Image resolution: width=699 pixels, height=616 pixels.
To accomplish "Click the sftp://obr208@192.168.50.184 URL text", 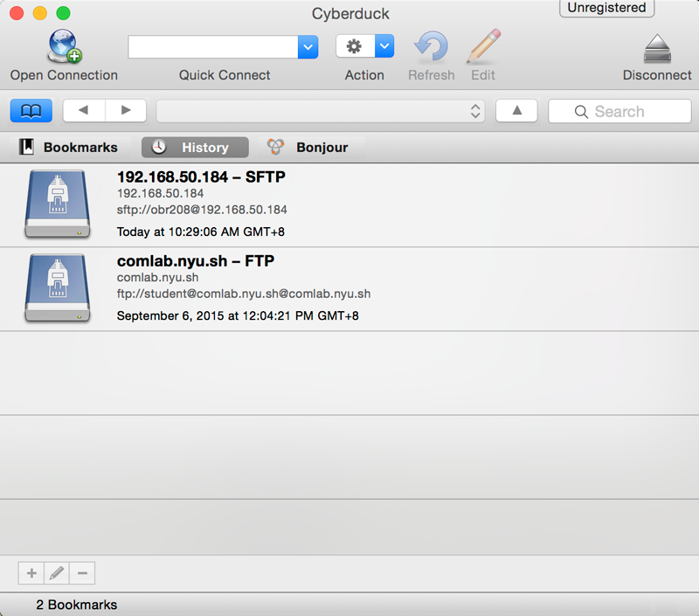I will coord(202,210).
